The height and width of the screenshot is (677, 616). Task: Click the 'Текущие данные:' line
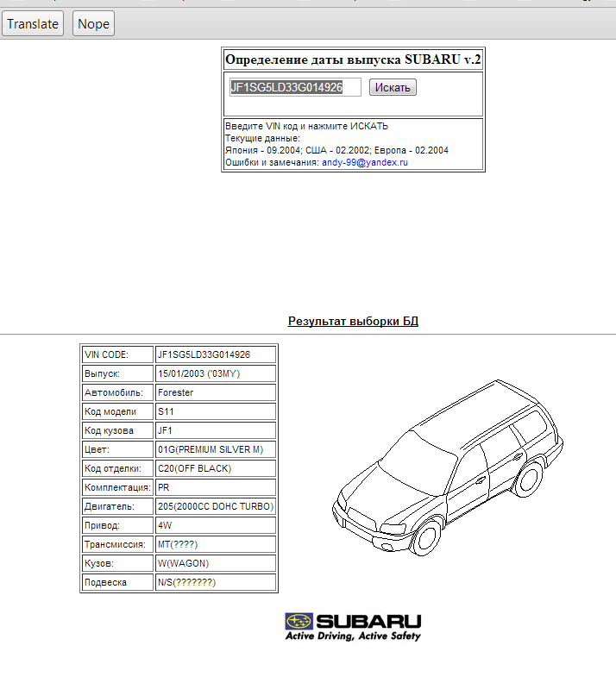pos(262,138)
